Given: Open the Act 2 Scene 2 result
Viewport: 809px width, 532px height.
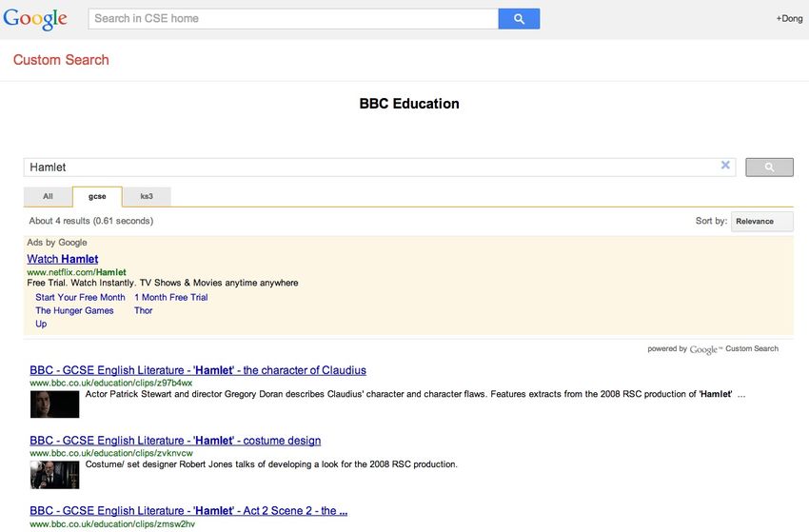Looking at the screenshot, I should click(188, 510).
